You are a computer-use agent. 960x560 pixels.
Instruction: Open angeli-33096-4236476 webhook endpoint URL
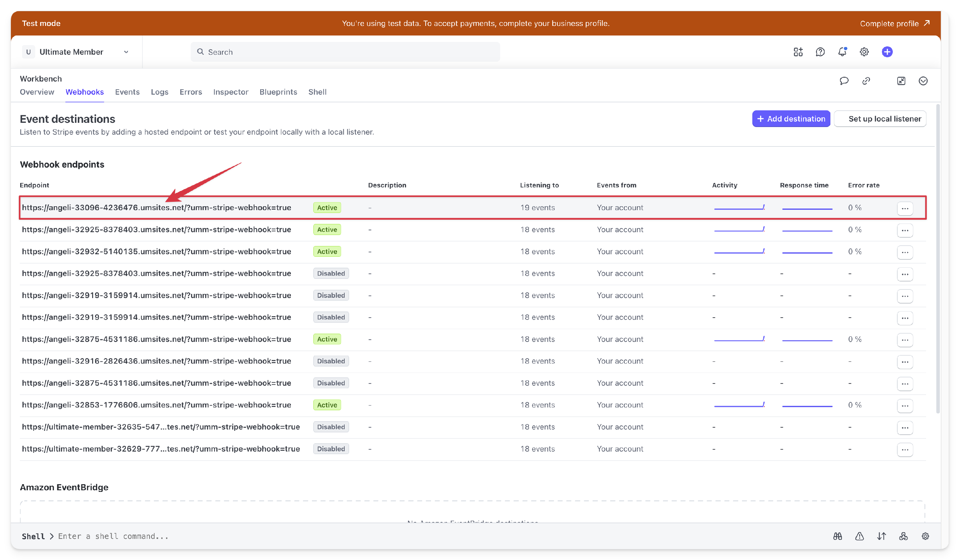[x=156, y=208]
